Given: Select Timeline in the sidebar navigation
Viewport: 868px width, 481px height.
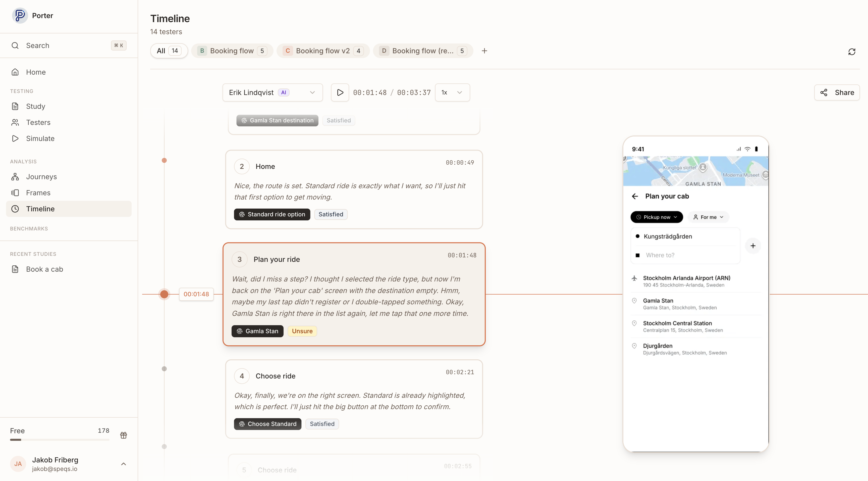Looking at the screenshot, I should pos(40,209).
